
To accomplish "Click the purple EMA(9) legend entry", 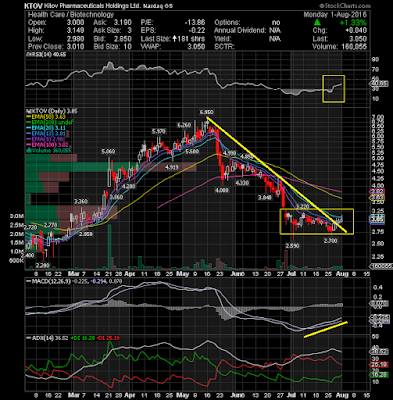I will 46,139.
